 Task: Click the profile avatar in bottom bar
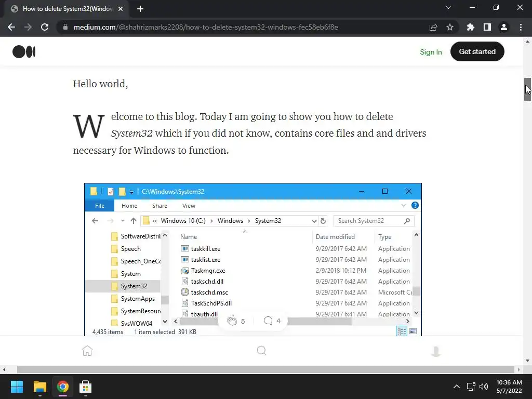click(436, 351)
